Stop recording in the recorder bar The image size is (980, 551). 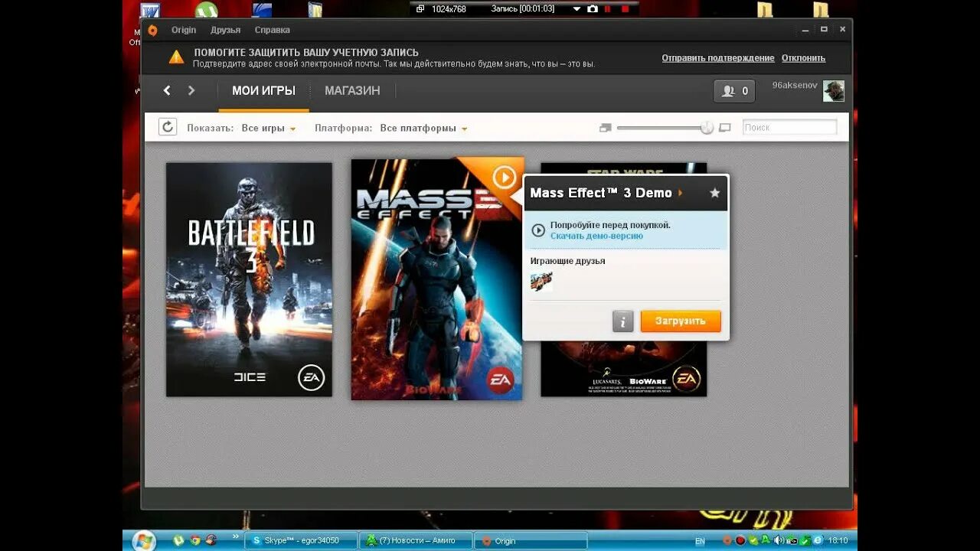(x=625, y=8)
